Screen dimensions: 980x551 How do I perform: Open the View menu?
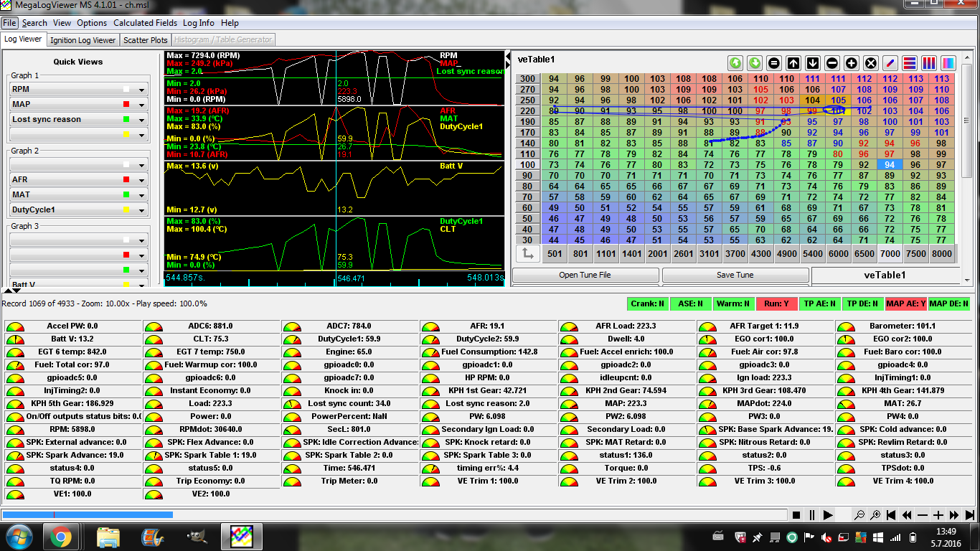pyautogui.click(x=62, y=23)
